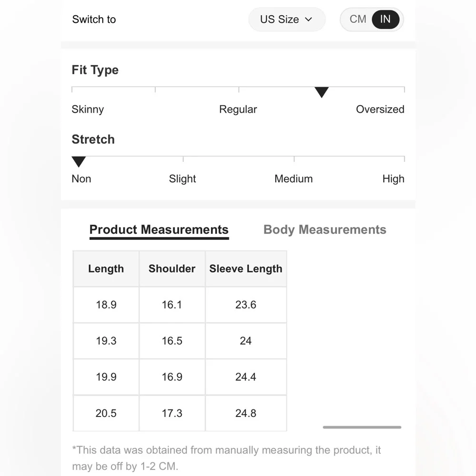
Task: Click the High stretch label
Action: tap(393, 179)
